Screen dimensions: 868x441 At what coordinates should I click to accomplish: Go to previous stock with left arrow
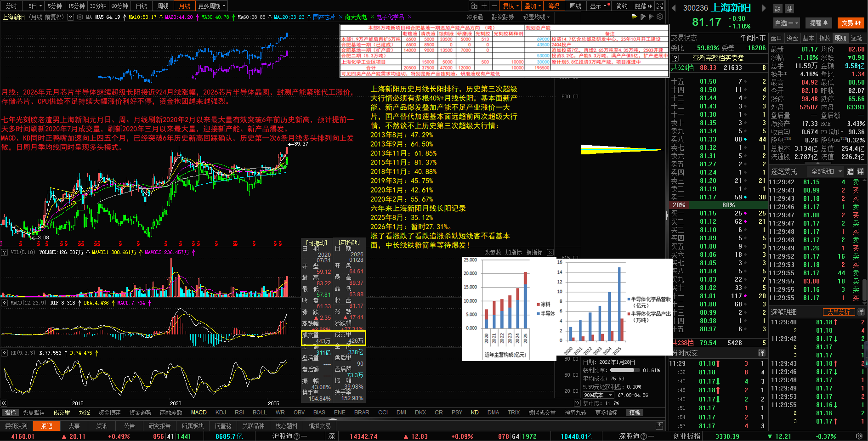pyautogui.click(x=674, y=8)
